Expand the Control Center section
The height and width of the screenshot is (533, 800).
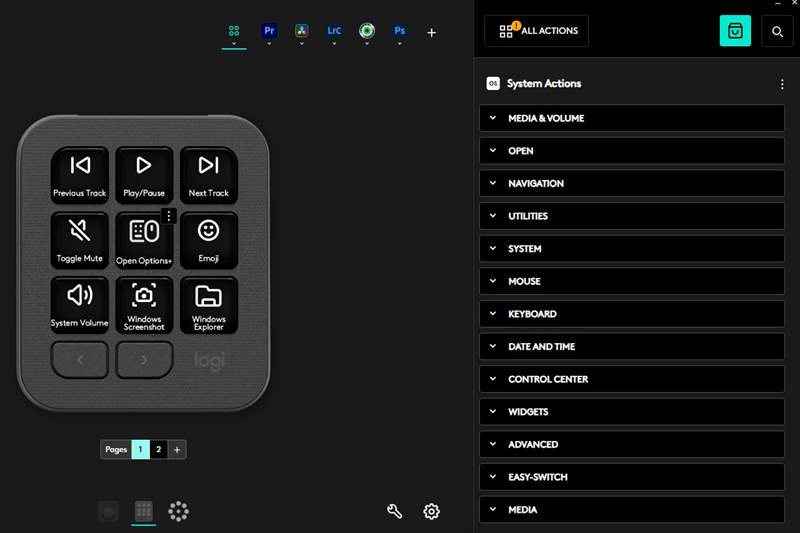coord(632,379)
